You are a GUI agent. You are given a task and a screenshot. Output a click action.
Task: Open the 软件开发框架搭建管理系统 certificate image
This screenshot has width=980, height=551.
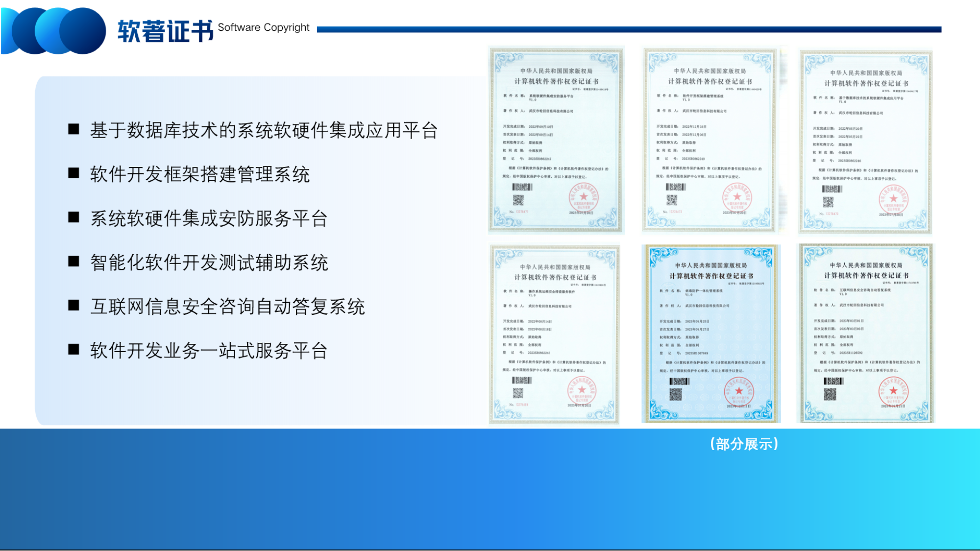coord(710,140)
